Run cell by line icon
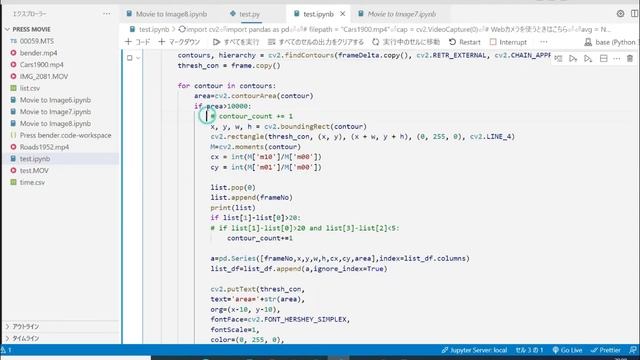640x360 pixels. click(558, 59)
